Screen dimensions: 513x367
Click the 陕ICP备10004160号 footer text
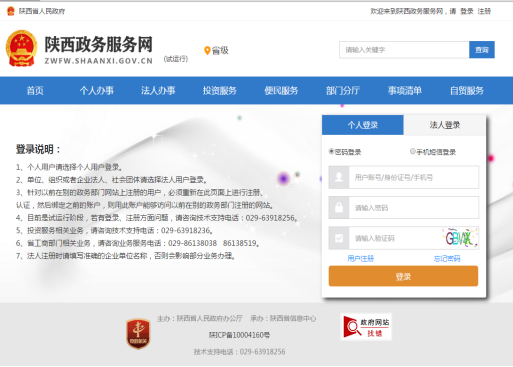[x=239, y=335]
